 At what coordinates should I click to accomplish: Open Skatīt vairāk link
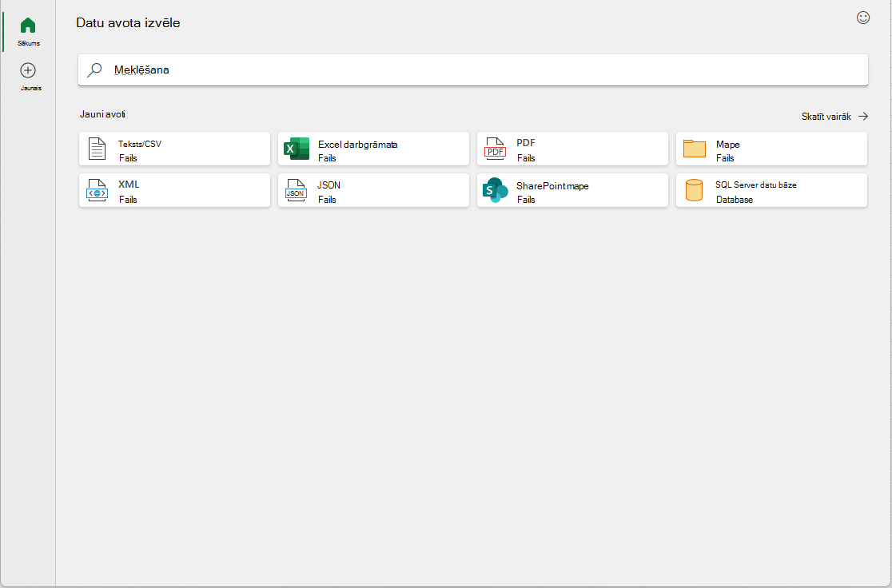pyautogui.click(x=826, y=117)
